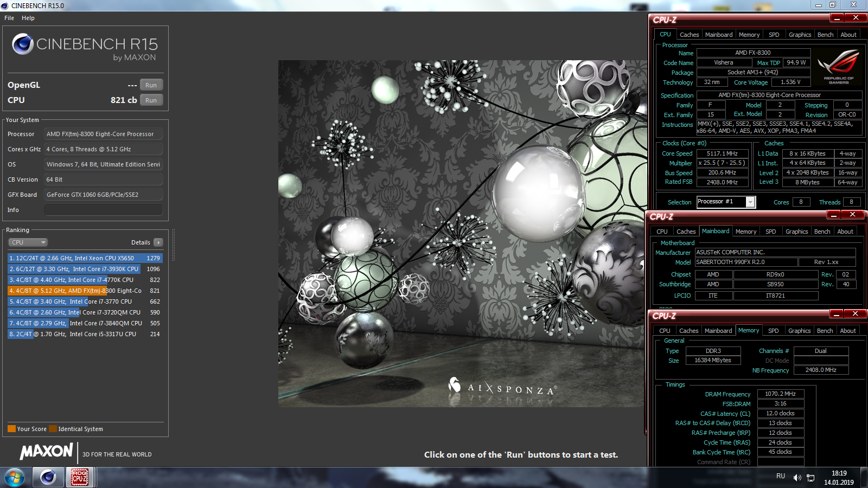Switch to Caches tab in CPU-Z processor window
The width and height of the screenshot is (868, 488).
point(689,35)
